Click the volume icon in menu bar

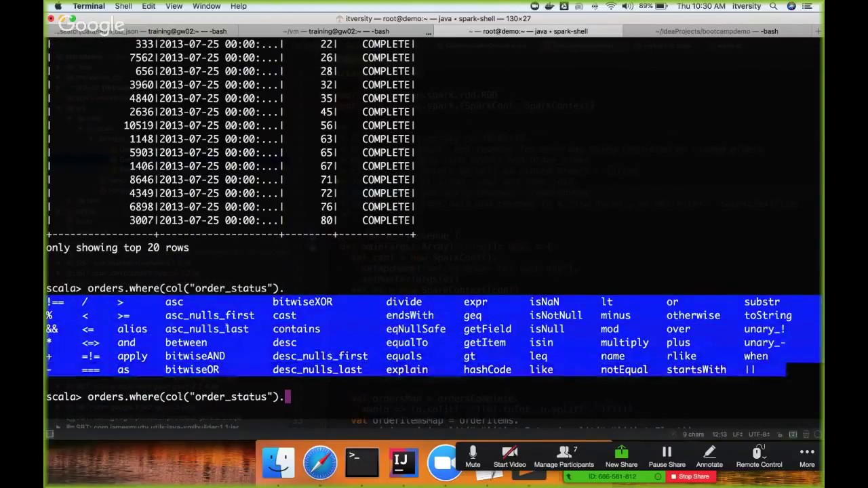pos(627,6)
